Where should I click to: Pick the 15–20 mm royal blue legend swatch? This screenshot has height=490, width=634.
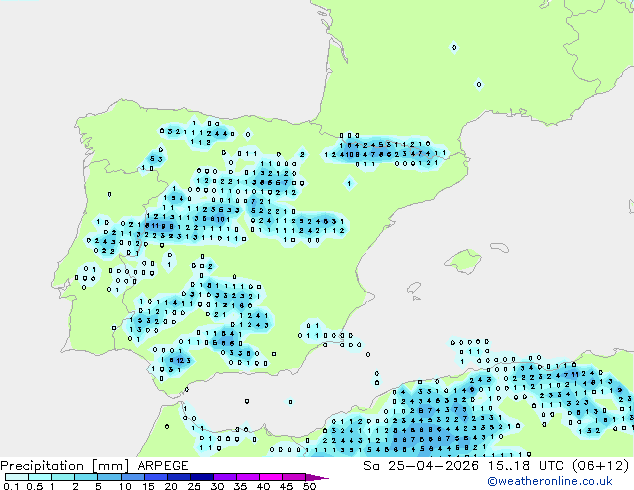click(155, 477)
